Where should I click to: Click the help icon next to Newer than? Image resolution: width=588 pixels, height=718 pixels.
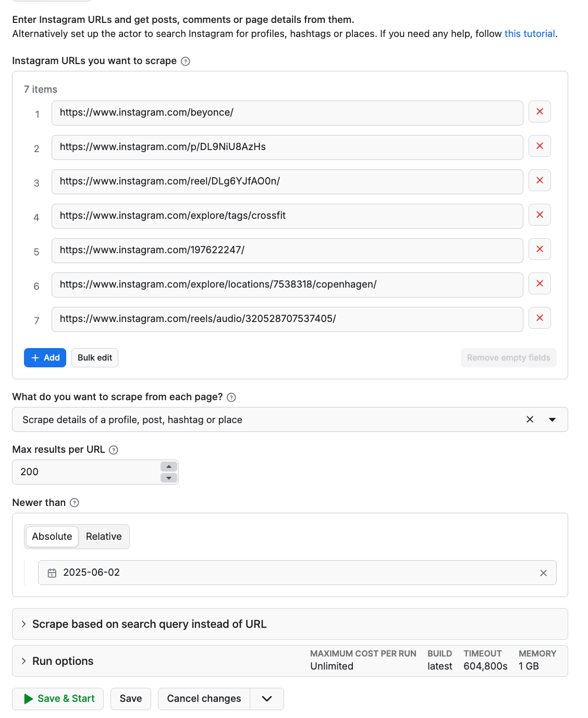[74, 503]
